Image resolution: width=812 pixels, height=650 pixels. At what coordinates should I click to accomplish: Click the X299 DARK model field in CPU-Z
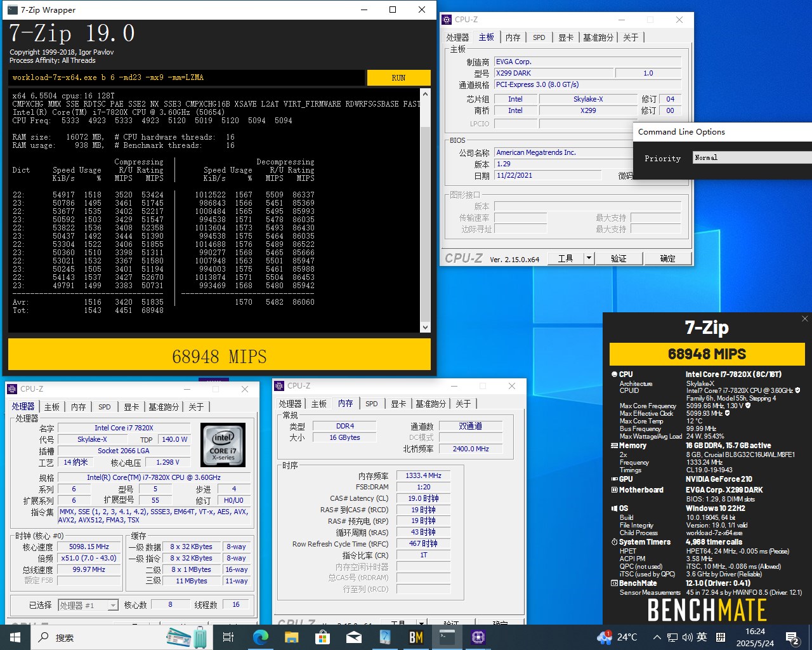554,73
